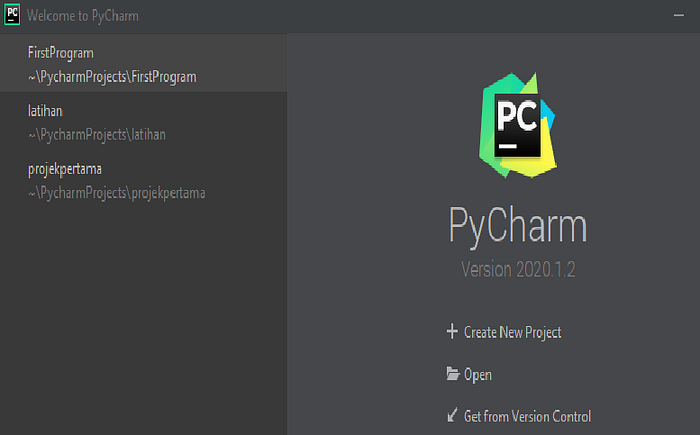Select the ~\PycharmProjects\projekpertama path
This screenshot has width=700, height=435.
pyautogui.click(x=117, y=193)
